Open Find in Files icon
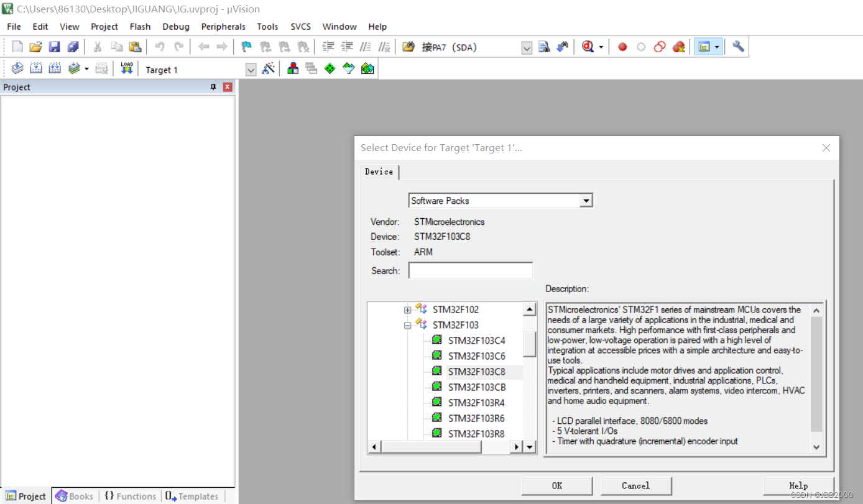The height and width of the screenshot is (504, 863). pyautogui.click(x=408, y=47)
